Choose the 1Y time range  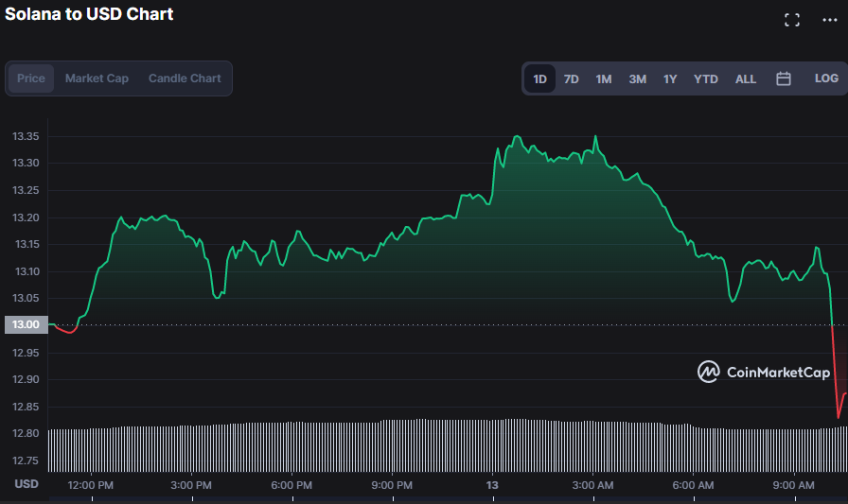[670, 78]
